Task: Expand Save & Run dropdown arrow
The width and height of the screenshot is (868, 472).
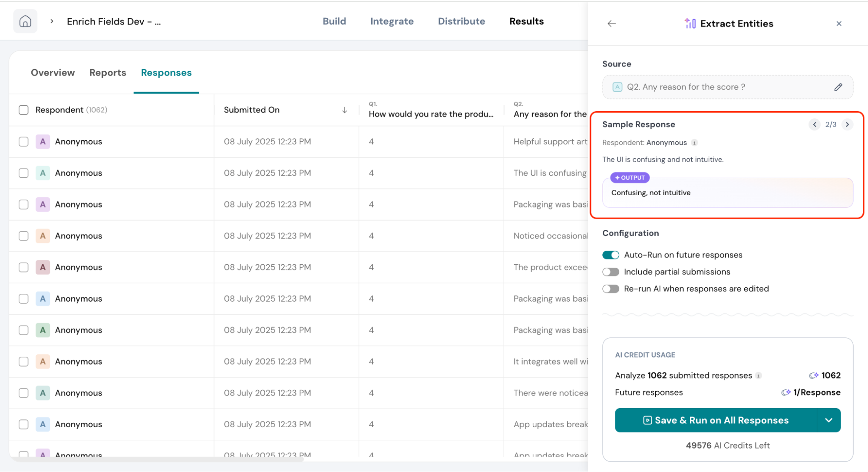Action: coord(828,420)
